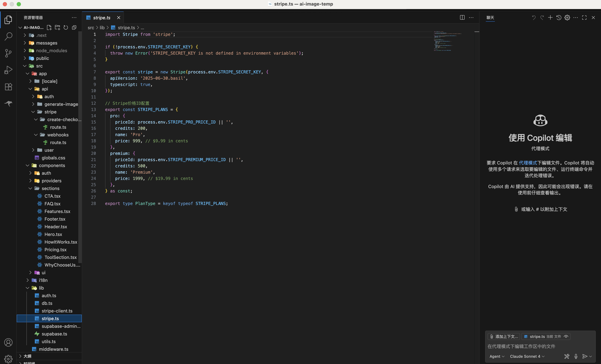Undo last chat edit

click(533, 18)
